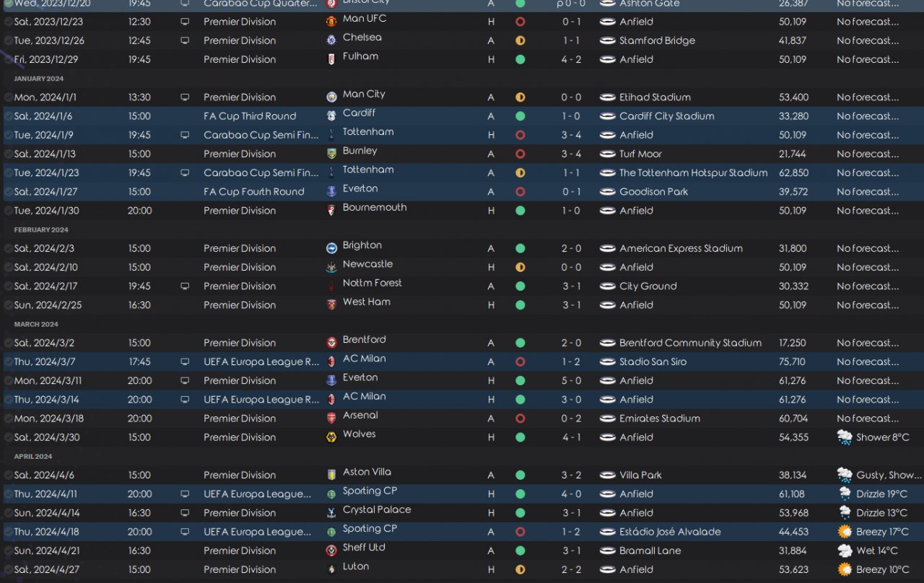This screenshot has height=583, width=924.
Task: Click the Man UFC club badge
Action: click(x=331, y=22)
